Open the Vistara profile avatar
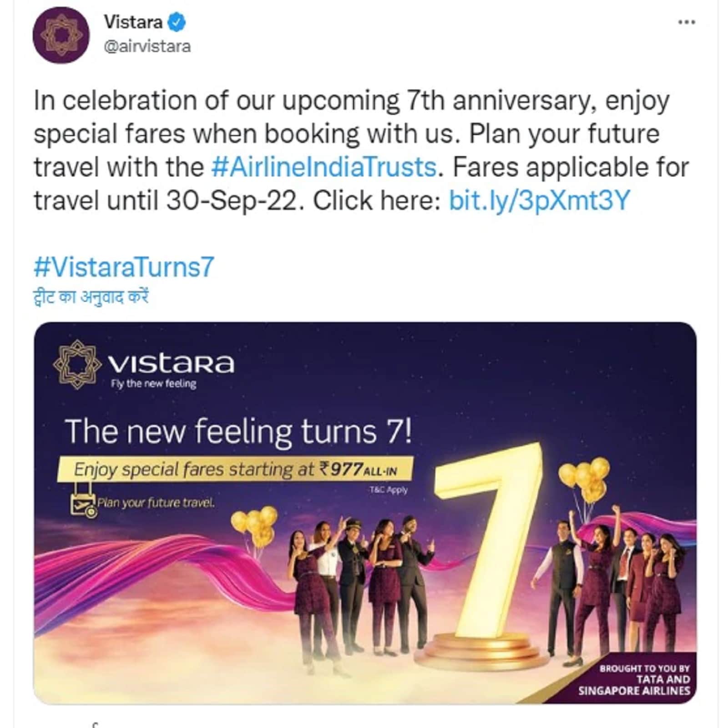 click(x=61, y=35)
